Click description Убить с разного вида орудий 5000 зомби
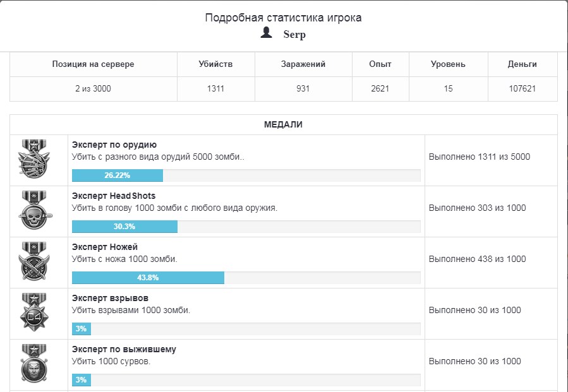Screen dimensions: 568x392 pyautogui.click(x=159, y=157)
